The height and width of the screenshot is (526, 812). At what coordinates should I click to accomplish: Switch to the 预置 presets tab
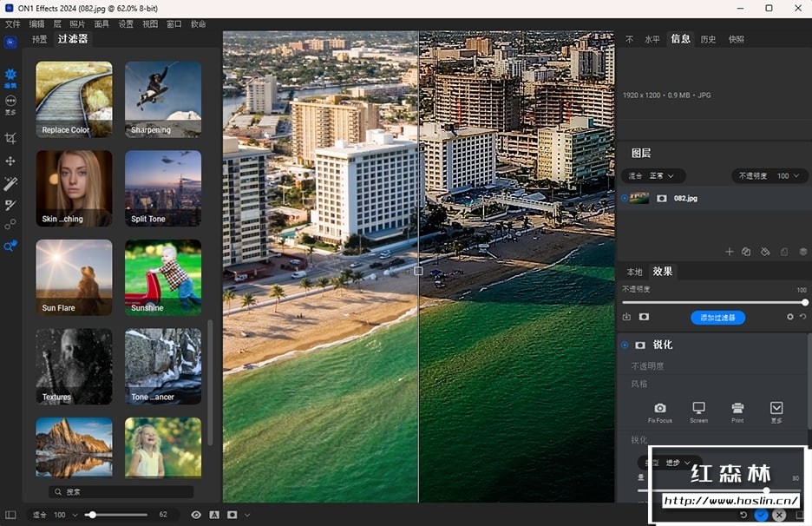[40, 39]
